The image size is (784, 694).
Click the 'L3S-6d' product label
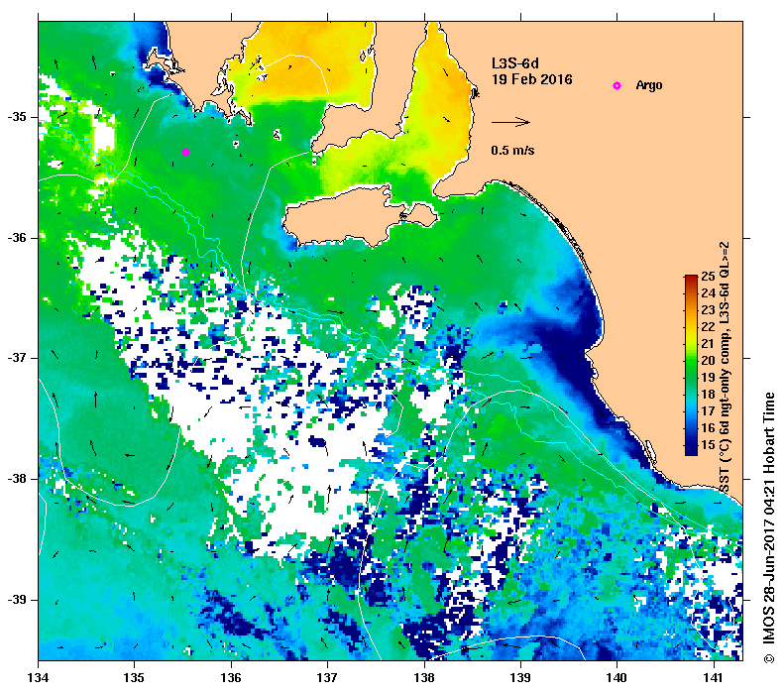pyautogui.click(x=515, y=63)
